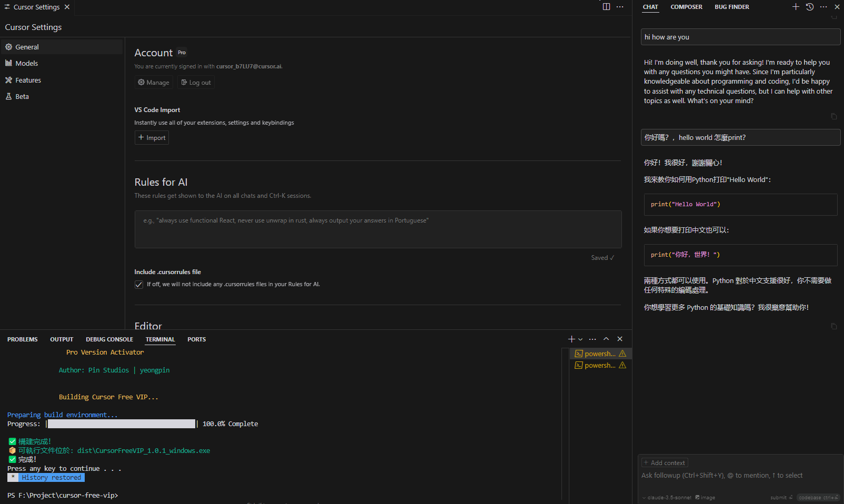The height and width of the screenshot is (504, 844).
Task: Start a new chat with plus icon
Action: coord(796,7)
